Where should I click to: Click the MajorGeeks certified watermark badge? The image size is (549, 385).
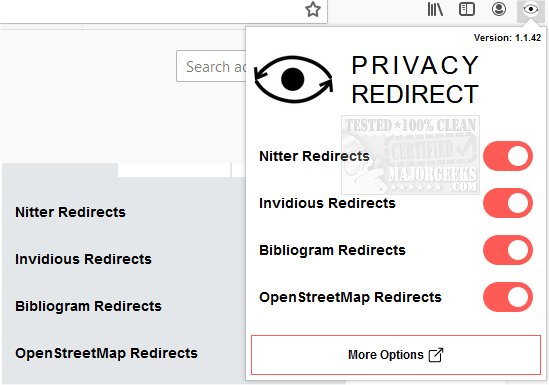(410, 155)
